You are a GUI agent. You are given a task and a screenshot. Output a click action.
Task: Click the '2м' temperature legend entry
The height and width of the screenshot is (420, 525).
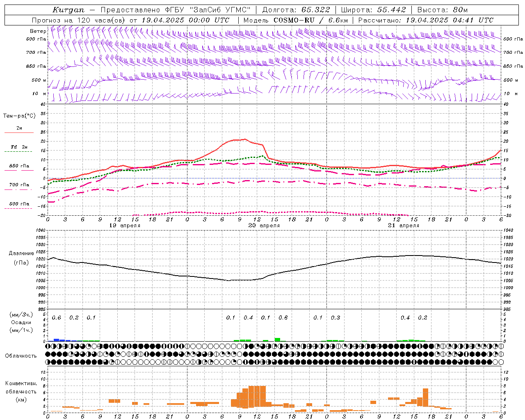point(19,128)
